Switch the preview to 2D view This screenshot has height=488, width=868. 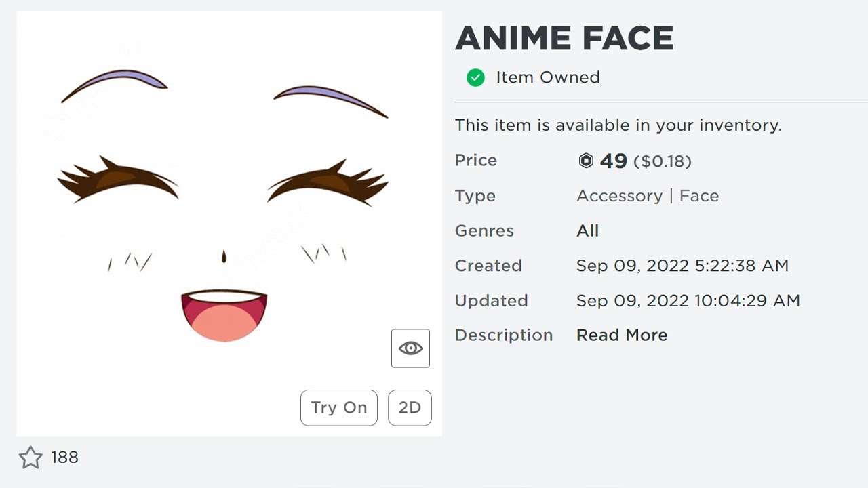click(x=410, y=407)
